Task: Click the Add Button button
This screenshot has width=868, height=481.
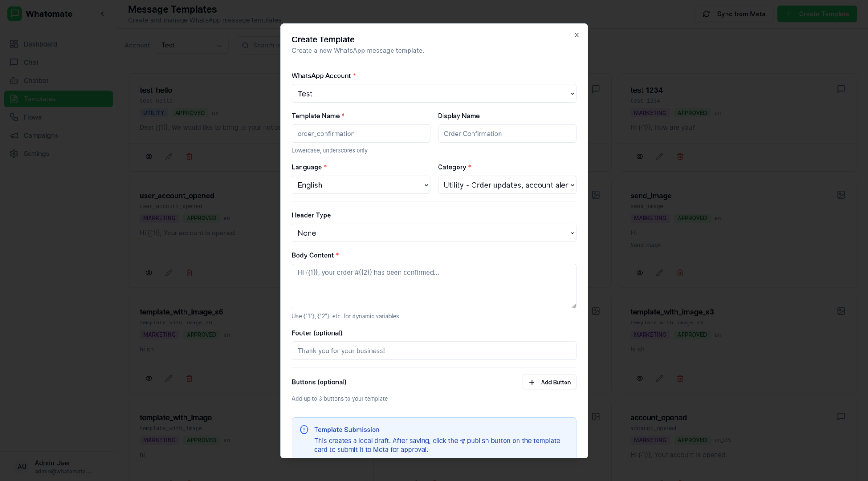Action: [549, 383]
